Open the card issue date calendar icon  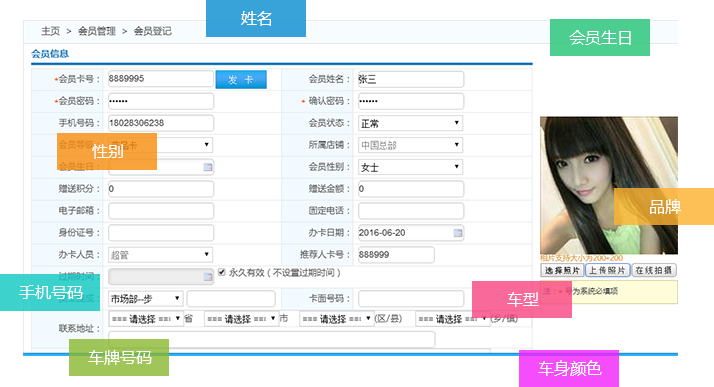click(458, 233)
